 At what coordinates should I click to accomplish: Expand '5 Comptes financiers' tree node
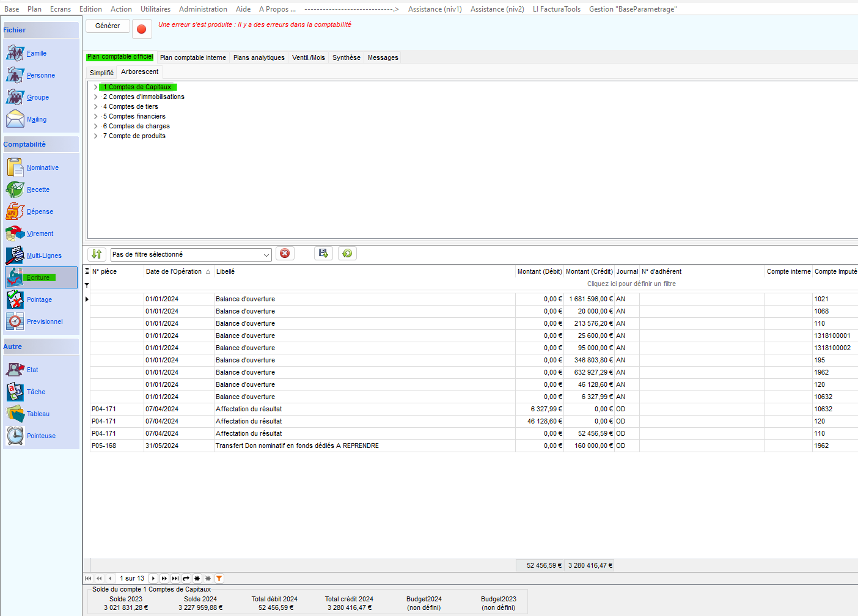96,116
